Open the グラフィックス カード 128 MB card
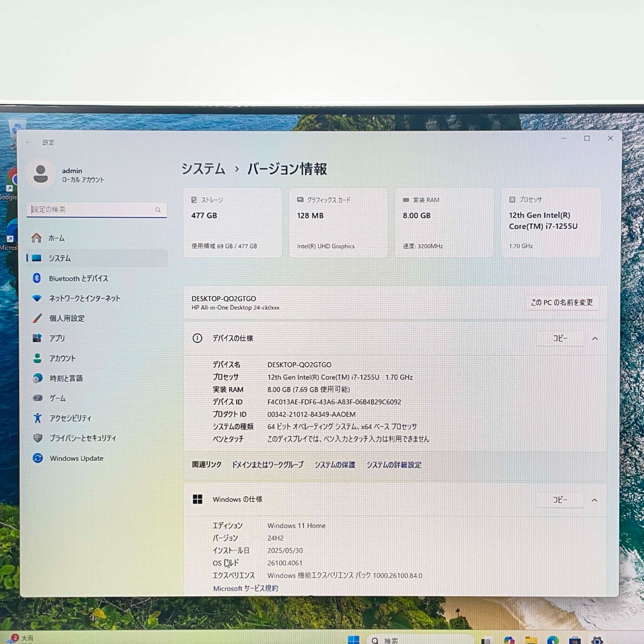644x644 pixels. pyautogui.click(x=339, y=223)
